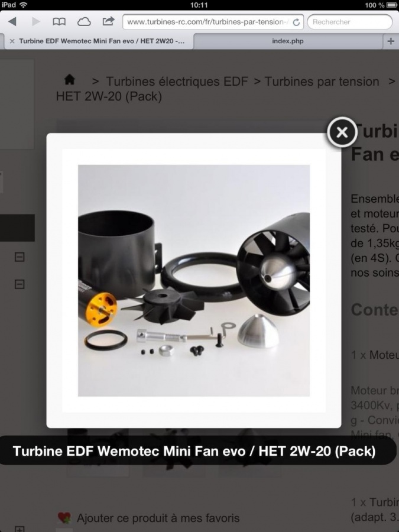Close the image lightbox with X button
The image size is (399, 532).
(342, 132)
